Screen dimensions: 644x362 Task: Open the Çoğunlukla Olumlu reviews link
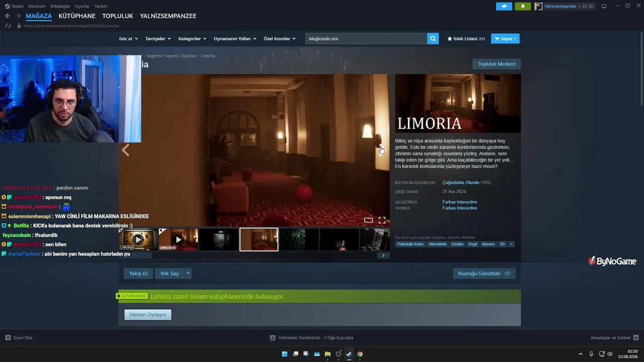[x=461, y=183]
